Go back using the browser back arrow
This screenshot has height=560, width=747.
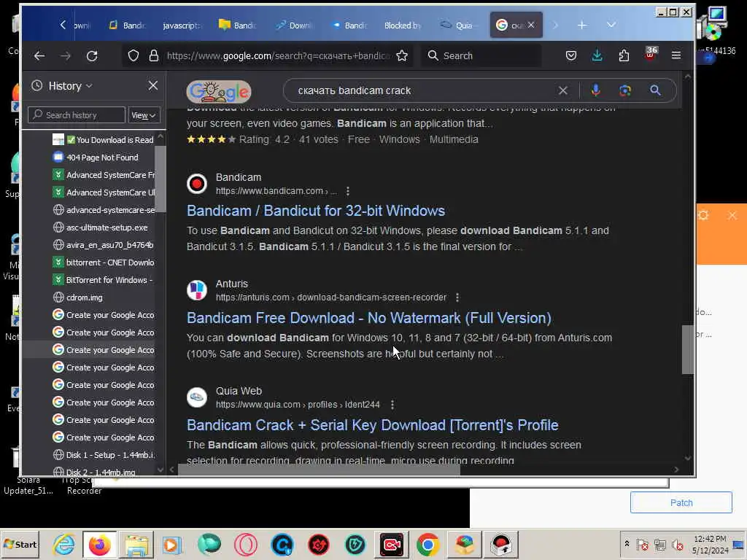coord(39,55)
